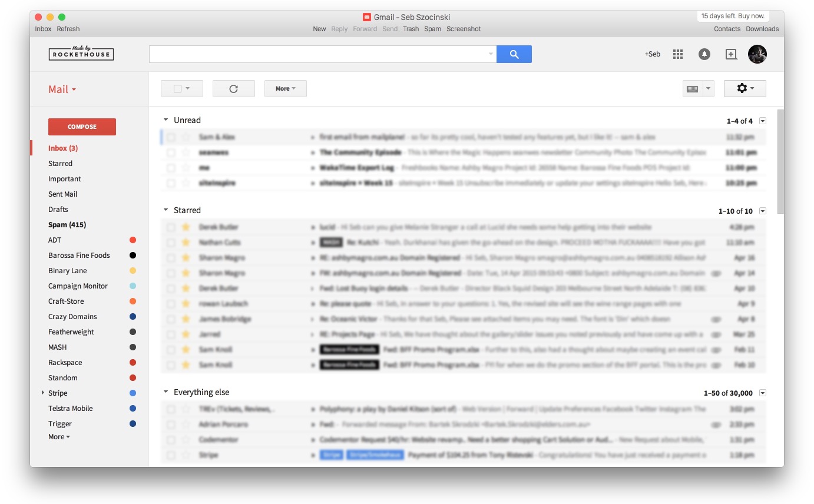The image size is (814, 504).
Task: Open the profile avatar picture
Action: (757, 54)
